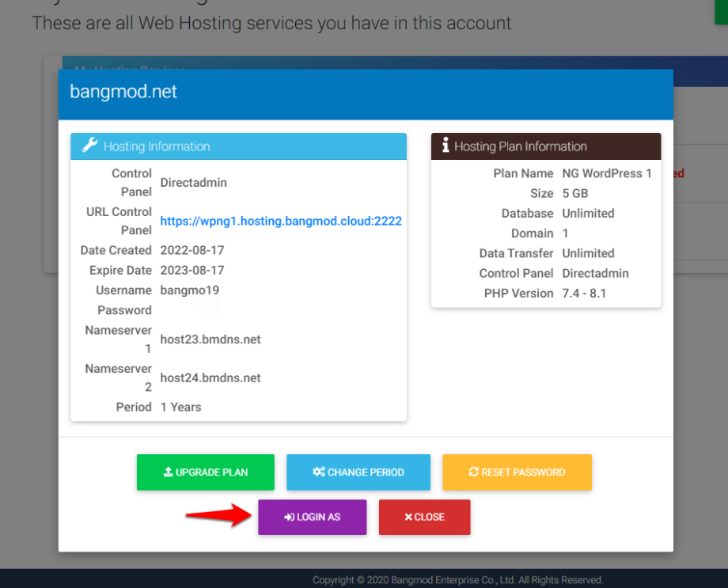
Task: Click the Upgrade Plan button
Action: click(x=206, y=472)
